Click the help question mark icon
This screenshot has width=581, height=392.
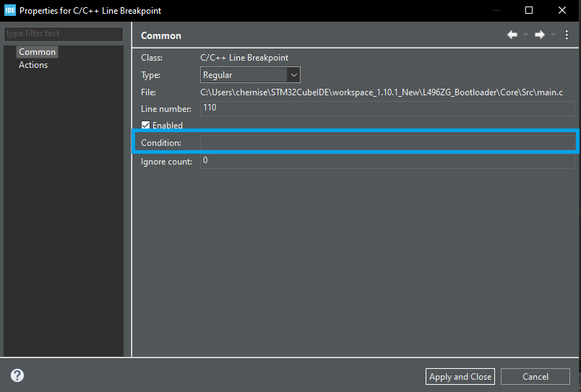(x=17, y=375)
